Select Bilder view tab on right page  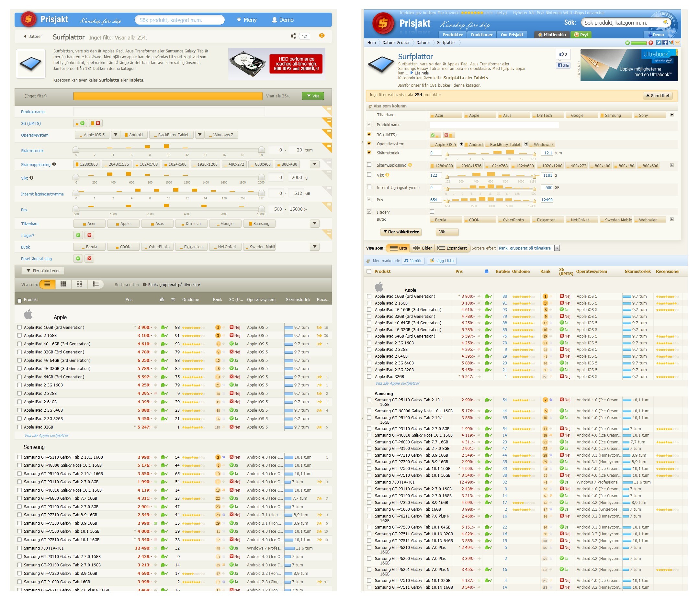click(x=422, y=248)
